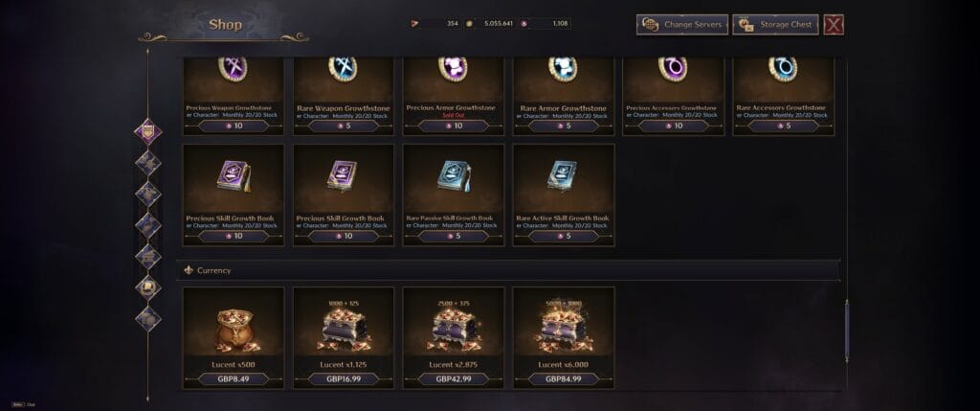
Task: Select the Rare Accessory Growthstone icon
Action: tap(783, 68)
